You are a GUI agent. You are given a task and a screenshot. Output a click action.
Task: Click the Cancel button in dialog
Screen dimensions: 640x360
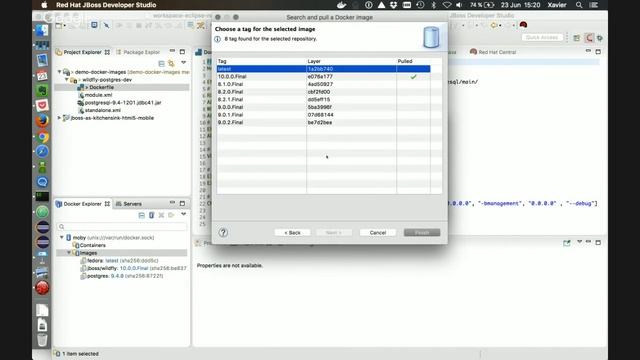(x=378, y=233)
